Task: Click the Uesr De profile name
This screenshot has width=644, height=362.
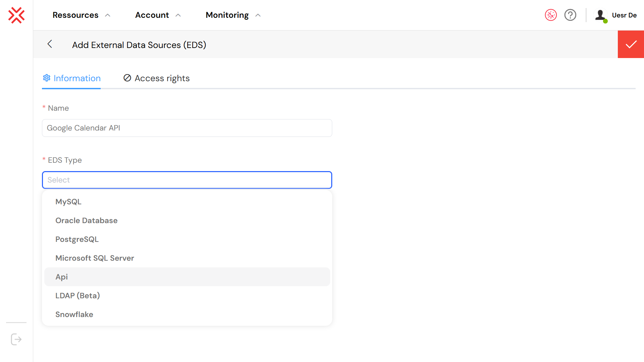Action: click(x=624, y=15)
